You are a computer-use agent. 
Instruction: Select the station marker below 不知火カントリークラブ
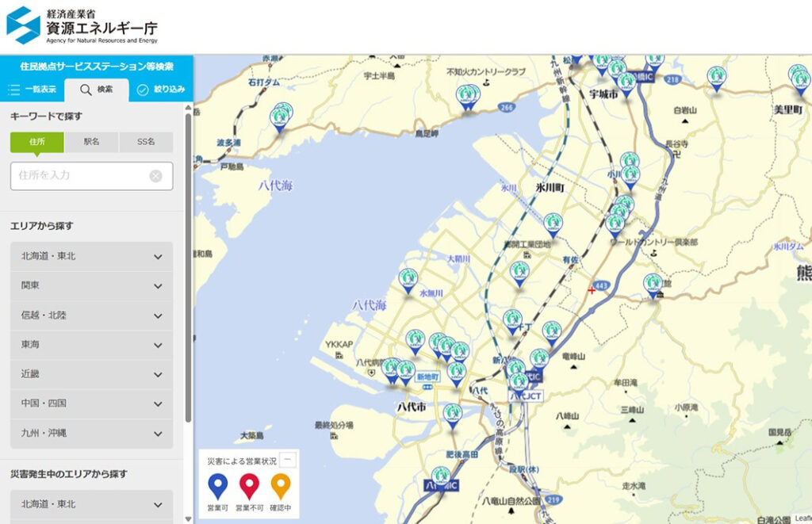point(467,98)
